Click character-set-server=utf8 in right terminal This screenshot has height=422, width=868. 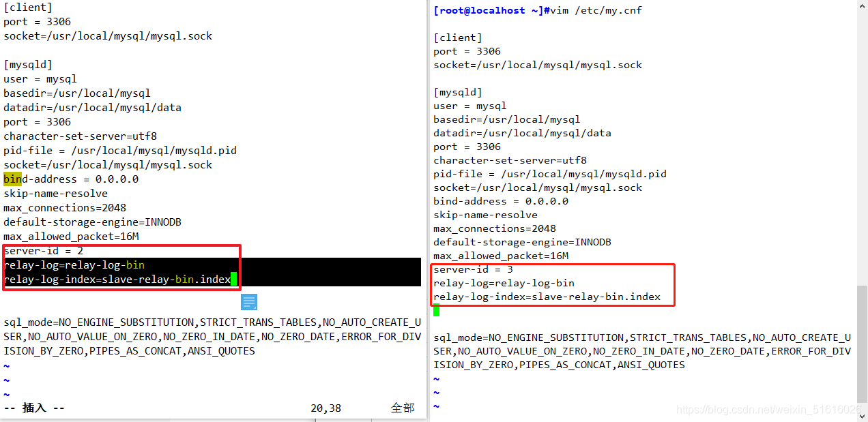pyautogui.click(x=510, y=160)
